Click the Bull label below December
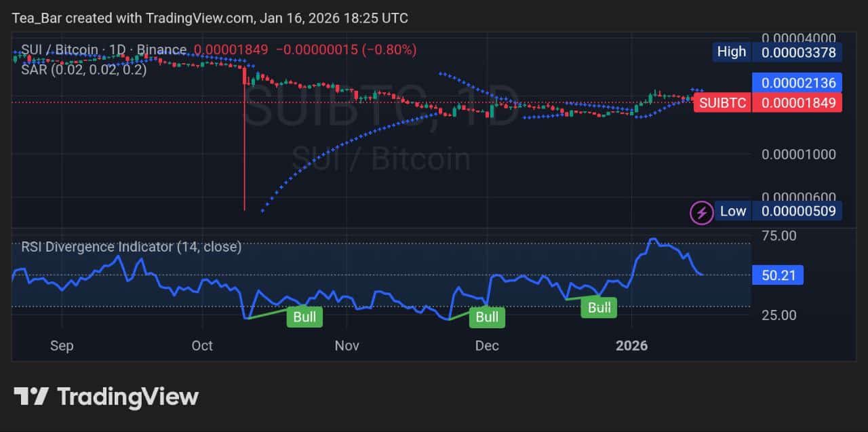The image size is (868, 432). (486, 317)
